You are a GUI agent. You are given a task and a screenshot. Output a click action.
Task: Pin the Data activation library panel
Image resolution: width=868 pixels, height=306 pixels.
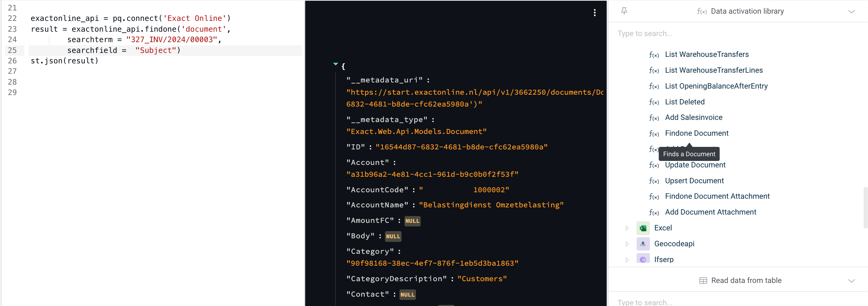pyautogui.click(x=624, y=11)
